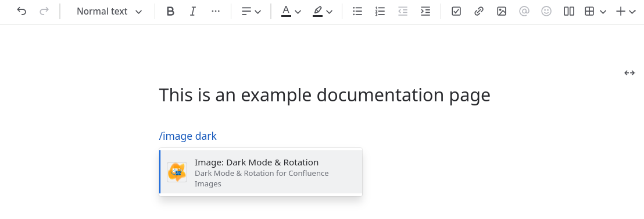Viewport: 644px width, 219px height.
Task: Add an action item checkbox
Action: point(456,12)
